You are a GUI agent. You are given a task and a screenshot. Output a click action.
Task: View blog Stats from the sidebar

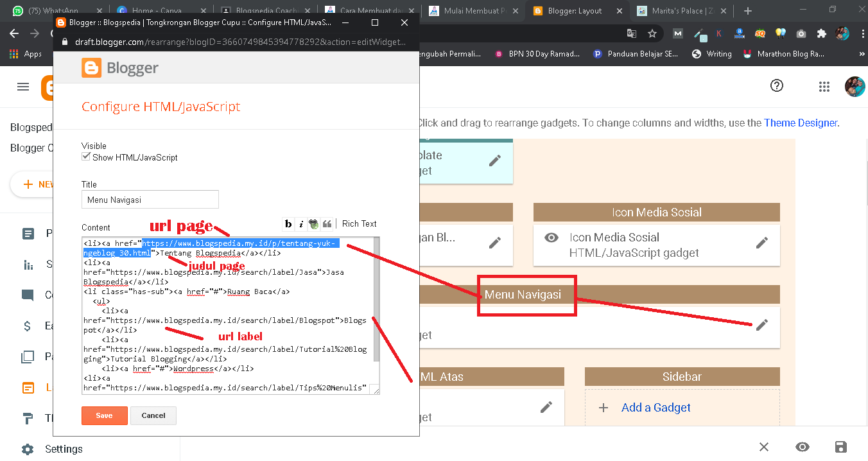coord(28,264)
